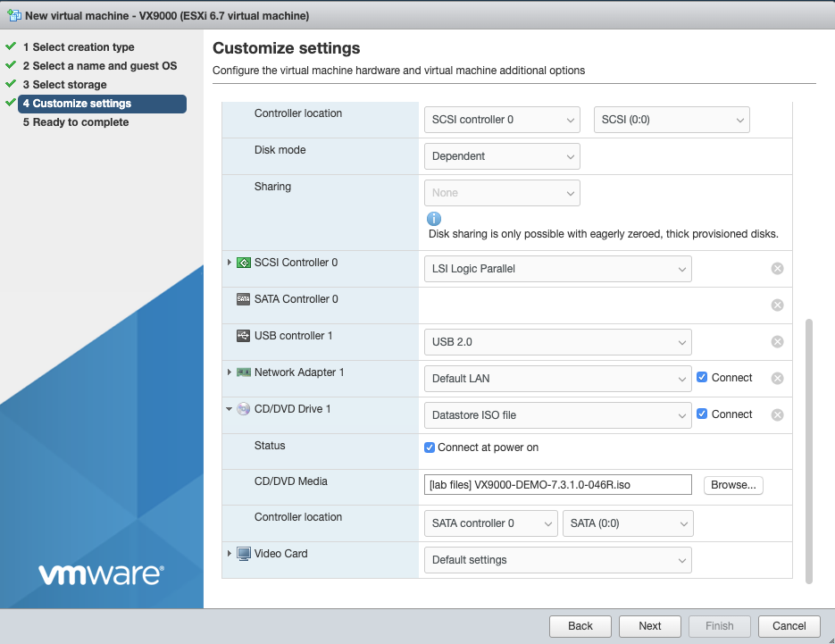This screenshot has width=835, height=644.
Task: Remove SCSI Controller 0 with its X icon
Action: pyautogui.click(x=777, y=269)
